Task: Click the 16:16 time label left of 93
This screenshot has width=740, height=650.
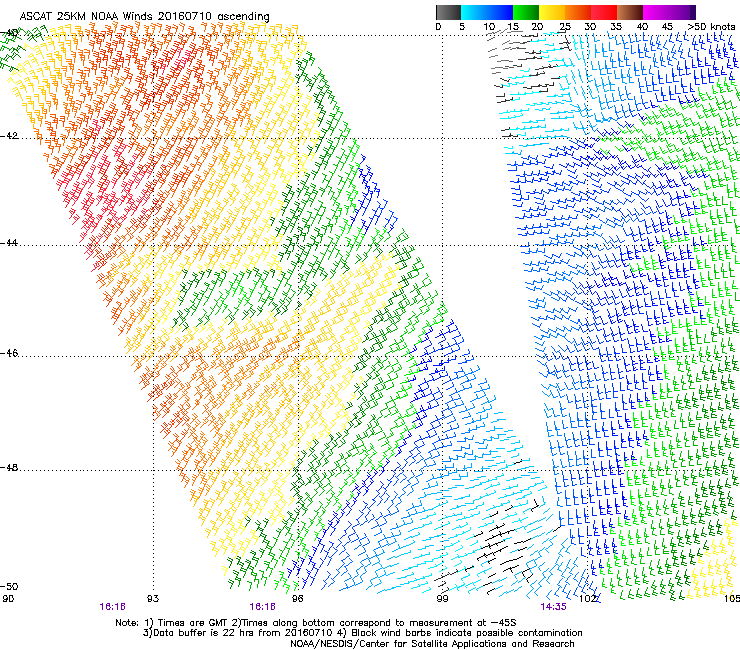Action: point(112,607)
